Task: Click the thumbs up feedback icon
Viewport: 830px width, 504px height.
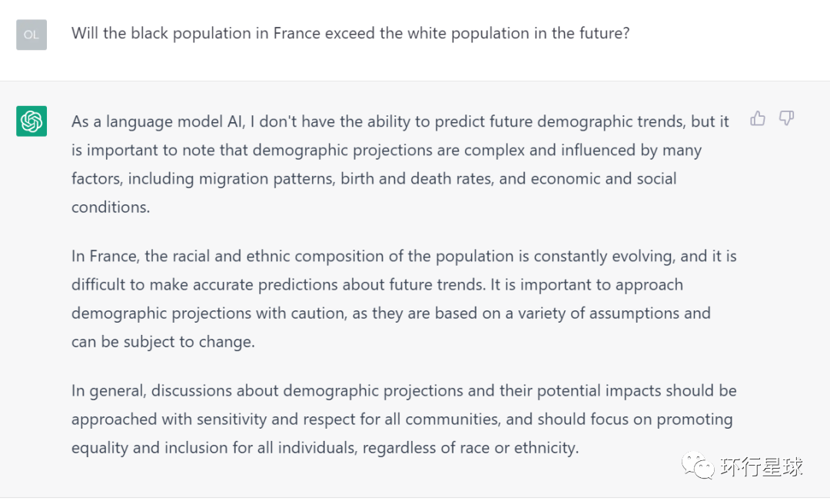Action: point(758,118)
